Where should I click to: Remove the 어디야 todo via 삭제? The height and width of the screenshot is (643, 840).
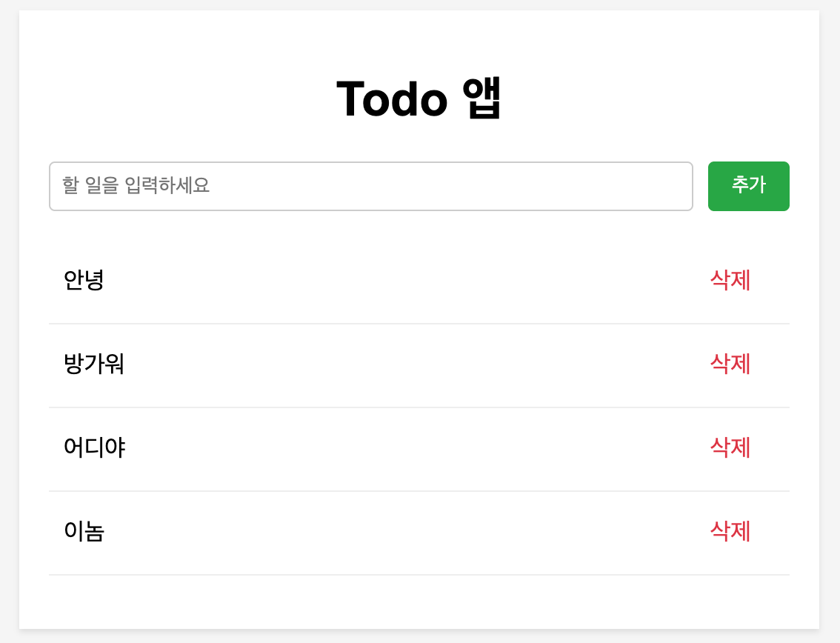pos(730,447)
